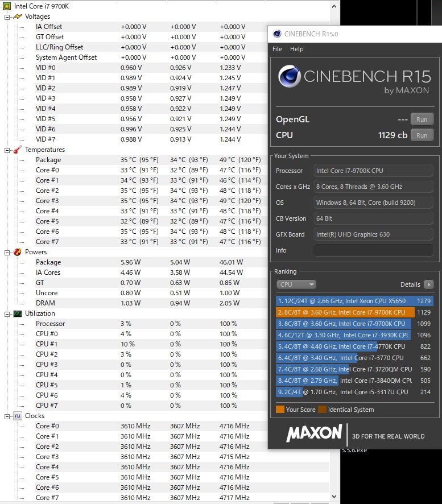This screenshot has width=442, height=504.
Task: Collapse the Voltages tree section
Action: pyautogui.click(x=7, y=16)
